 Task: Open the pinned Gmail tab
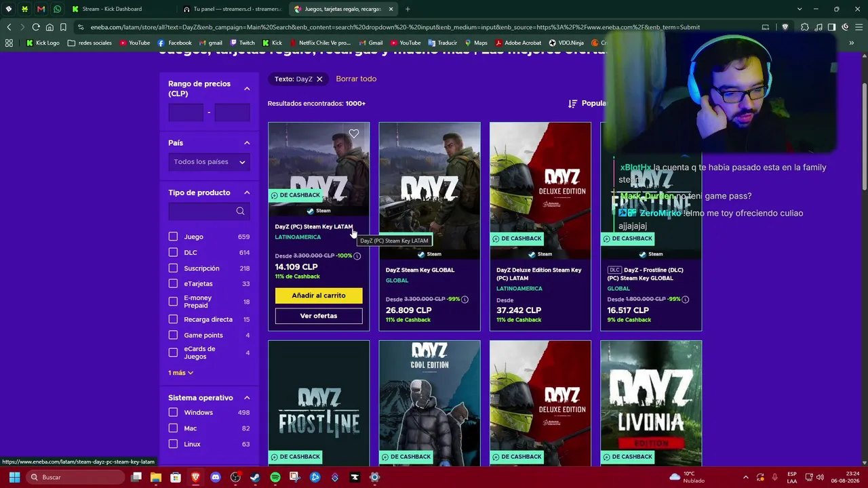(x=41, y=9)
